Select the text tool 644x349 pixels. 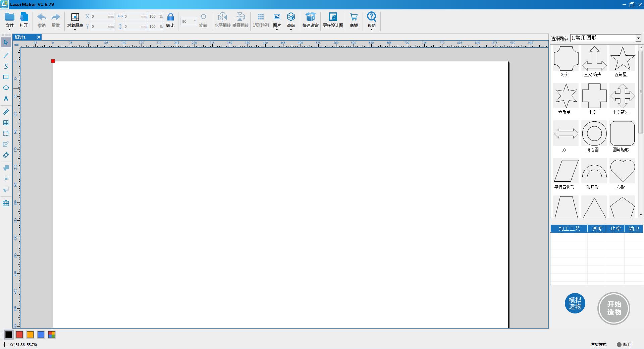[x=6, y=99]
